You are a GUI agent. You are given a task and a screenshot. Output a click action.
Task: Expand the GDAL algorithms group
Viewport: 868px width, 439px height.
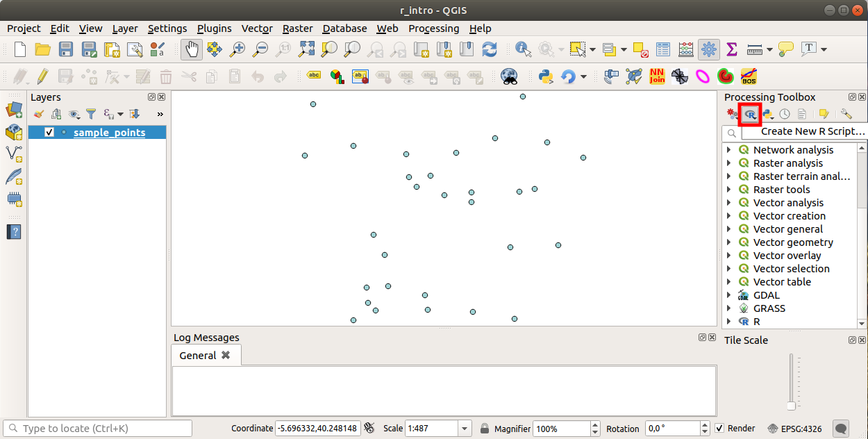(x=728, y=295)
